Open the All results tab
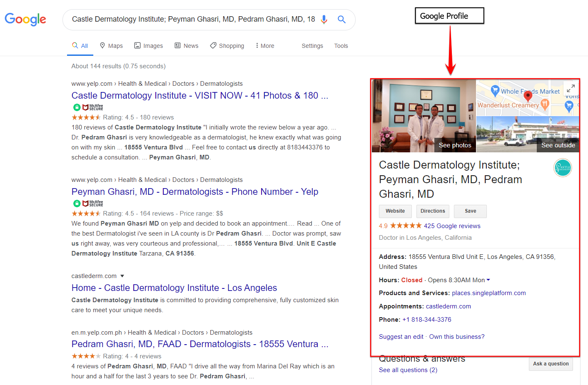The width and height of the screenshot is (588, 385). pyautogui.click(x=80, y=46)
